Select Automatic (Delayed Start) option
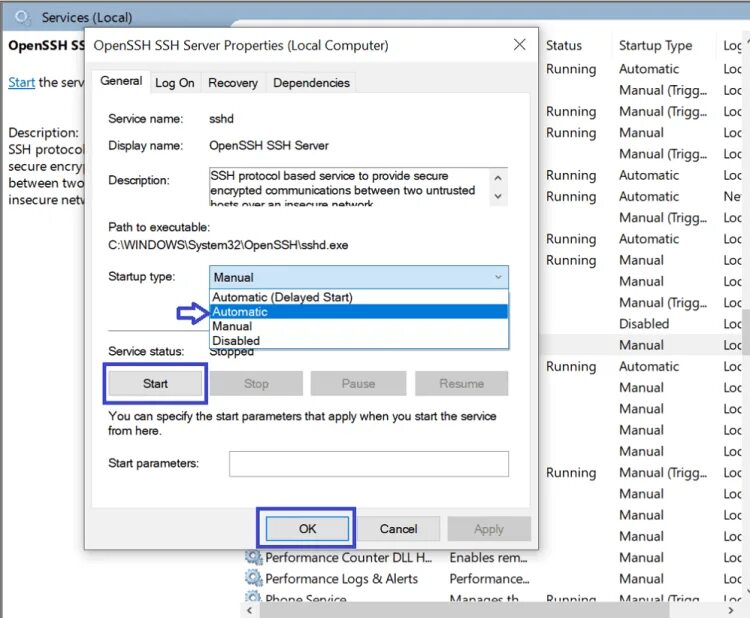 pyautogui.click(x=359, y=297)
